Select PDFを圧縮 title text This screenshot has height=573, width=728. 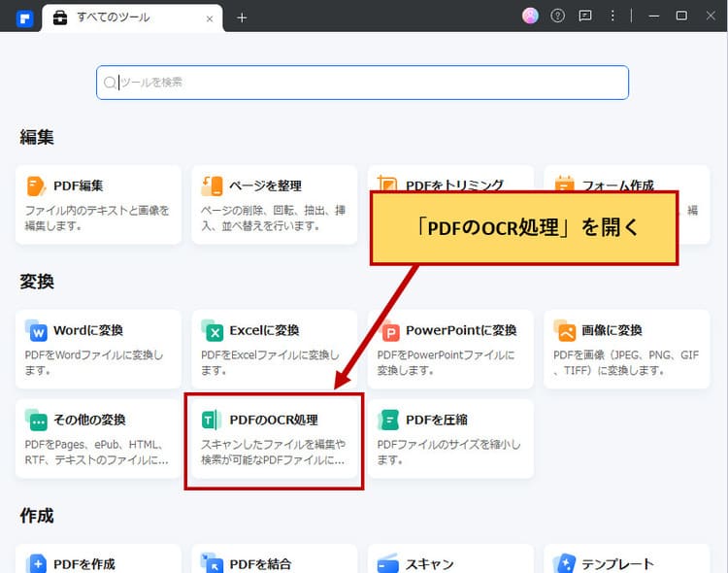coord(437,421)
